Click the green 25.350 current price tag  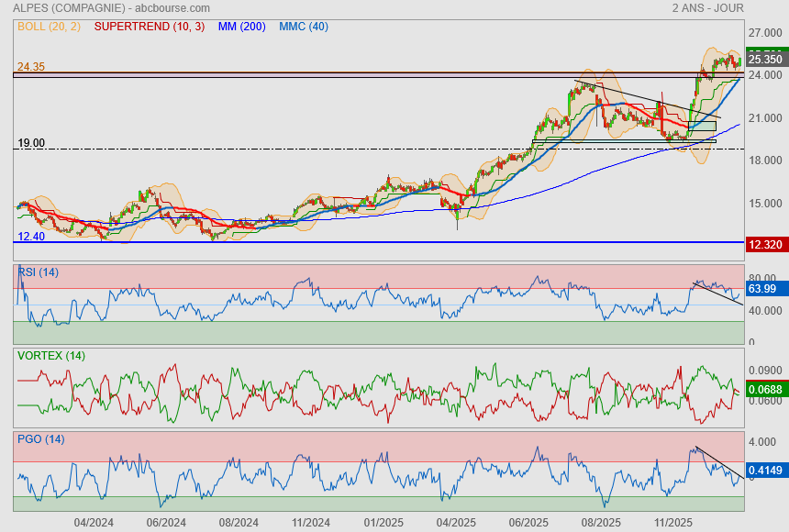coord(764,59)
